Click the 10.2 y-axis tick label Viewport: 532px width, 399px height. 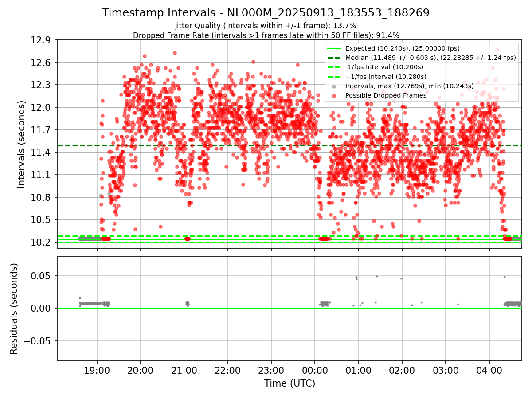(40, 243)
